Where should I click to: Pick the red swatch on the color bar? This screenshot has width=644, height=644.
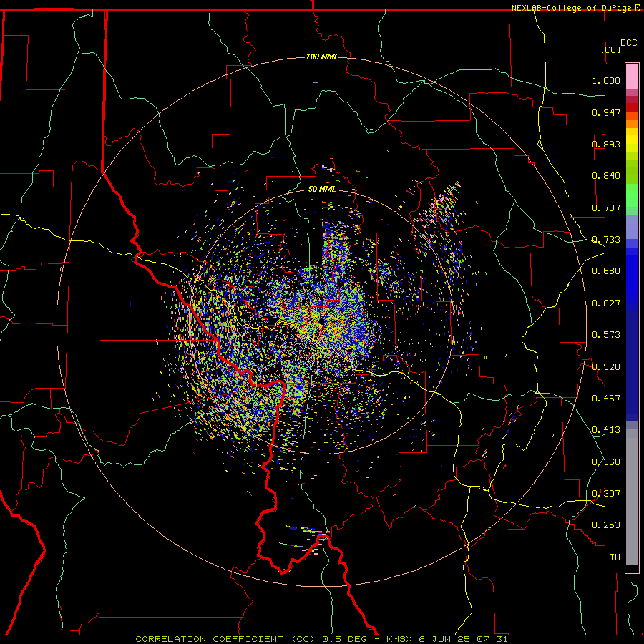(x=632, y=107)
